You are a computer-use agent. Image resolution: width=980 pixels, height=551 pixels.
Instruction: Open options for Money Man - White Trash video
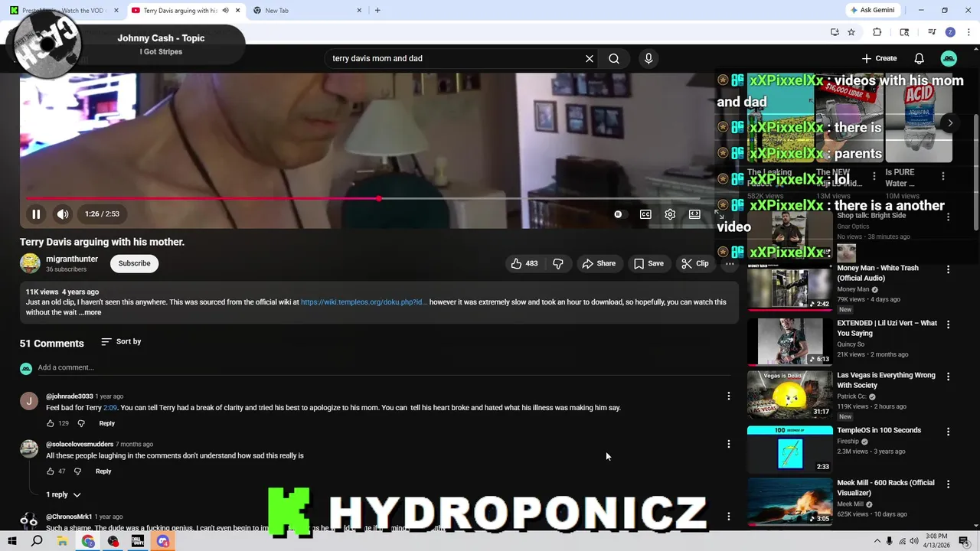949,269
